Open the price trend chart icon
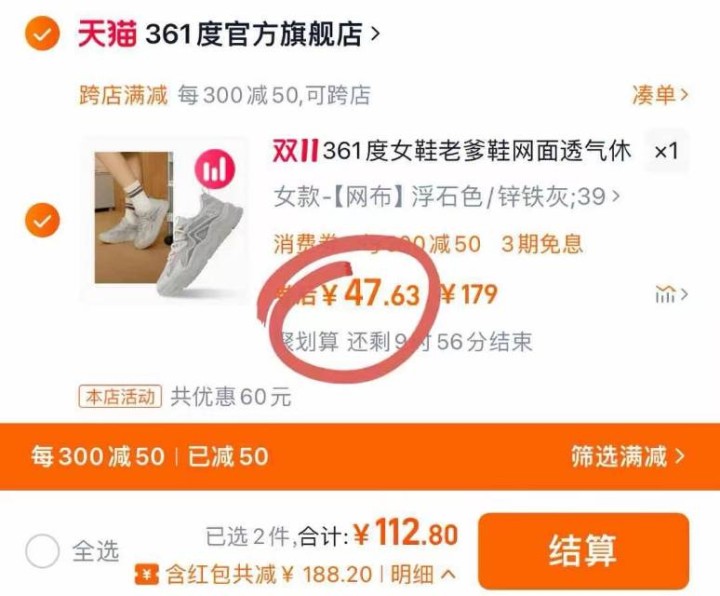This screenshot has width=720, height=596. click(671, 294)
